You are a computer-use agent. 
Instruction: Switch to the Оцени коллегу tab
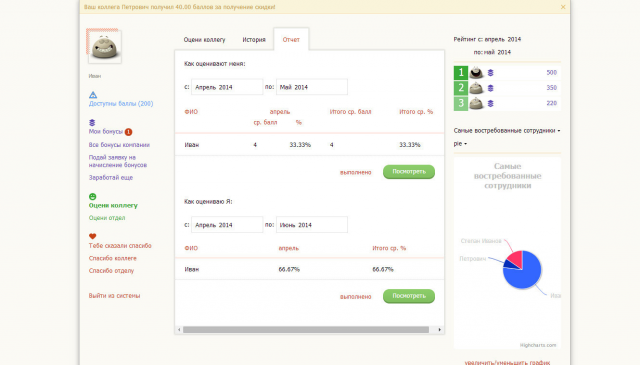[204, 40]
